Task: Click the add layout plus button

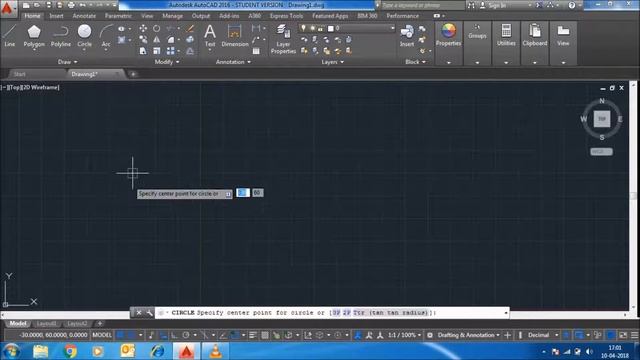Action: (x=100, y=324)
